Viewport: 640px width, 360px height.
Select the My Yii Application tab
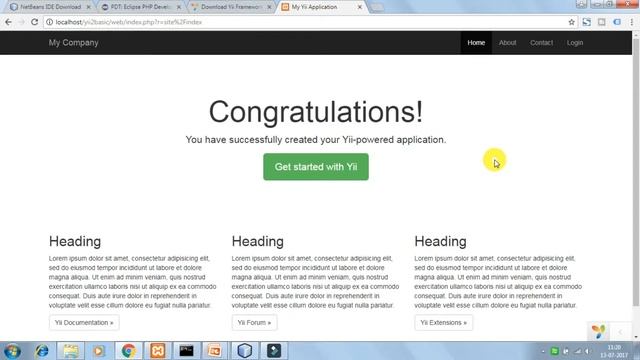click(320, 7)
